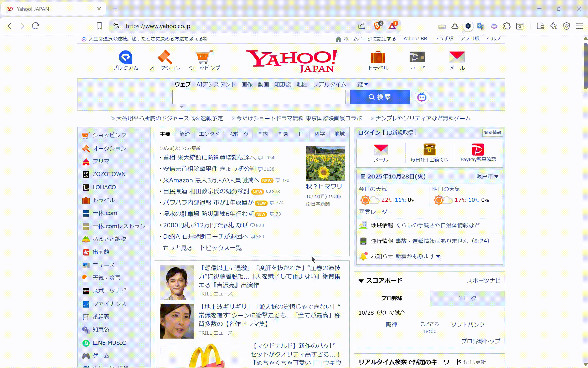Screen dimensions: 588x368
Task: Click the Travel suitcase icon in header
Action: [378, 57]
